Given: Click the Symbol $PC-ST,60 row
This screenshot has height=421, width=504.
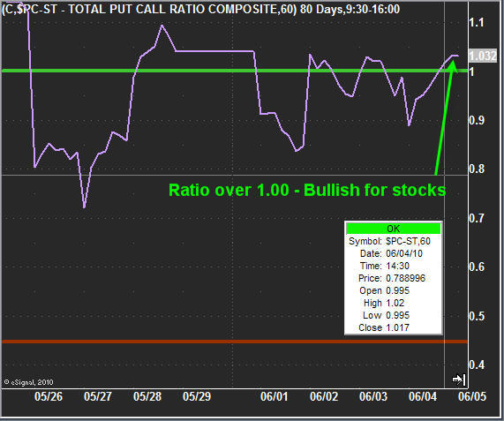Looking at the screenshot, I should pos(389,241).
